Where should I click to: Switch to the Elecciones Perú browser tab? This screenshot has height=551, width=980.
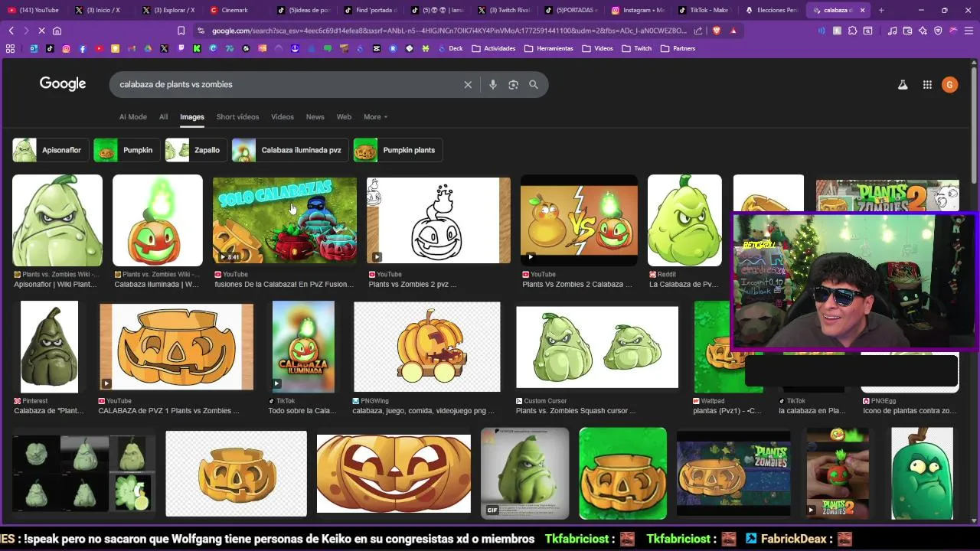click(772, 10)
